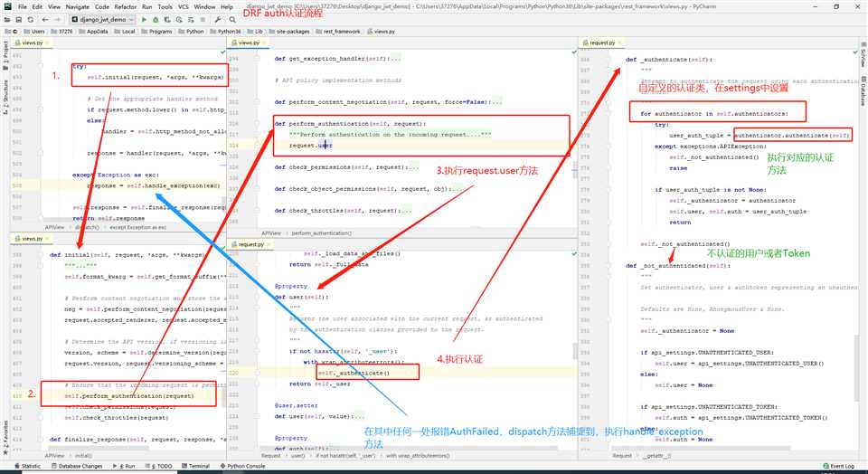Click scrollbar of user property editor pane
The width and height of the screenshot is (868, 474).
point(575,351)
